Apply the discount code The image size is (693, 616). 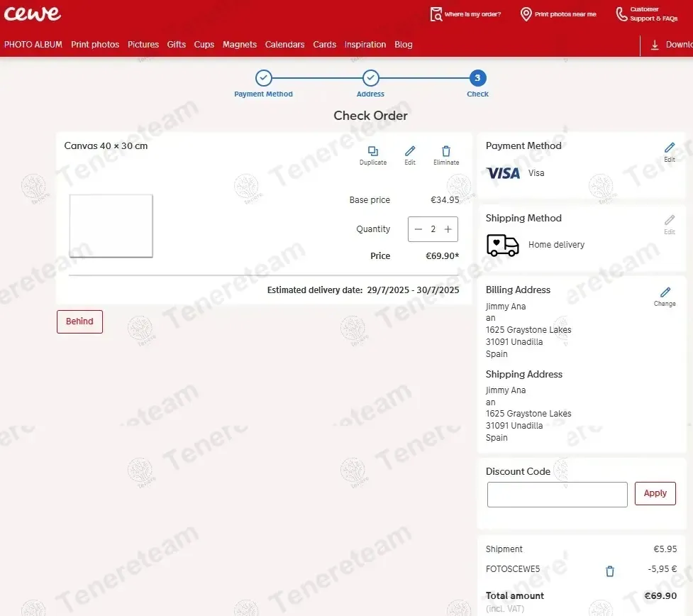[655, 493]
